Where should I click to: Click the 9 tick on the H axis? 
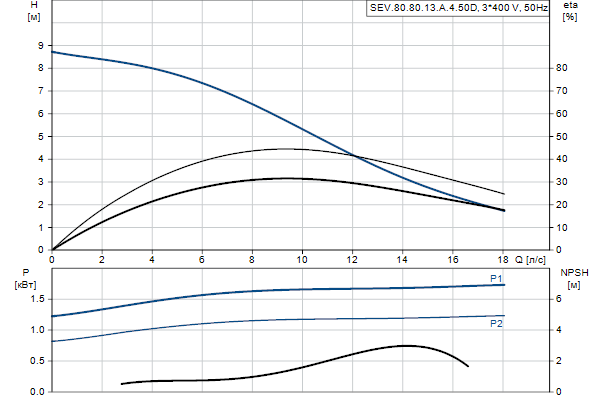[38, 45]
